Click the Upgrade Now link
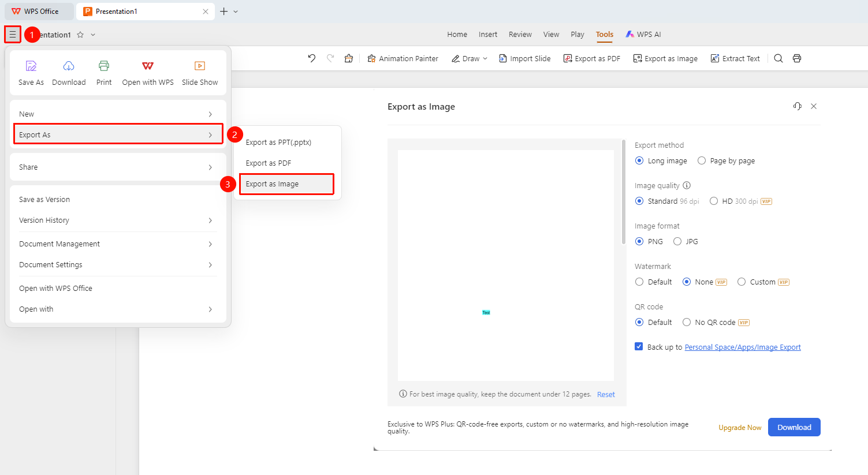The height and width of the screenshot is (475, 868). (x=740, y=428)
